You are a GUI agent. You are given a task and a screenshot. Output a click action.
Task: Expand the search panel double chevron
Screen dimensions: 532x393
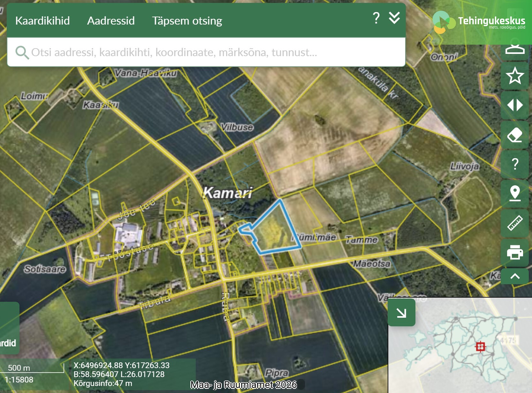tap(394, 19)
